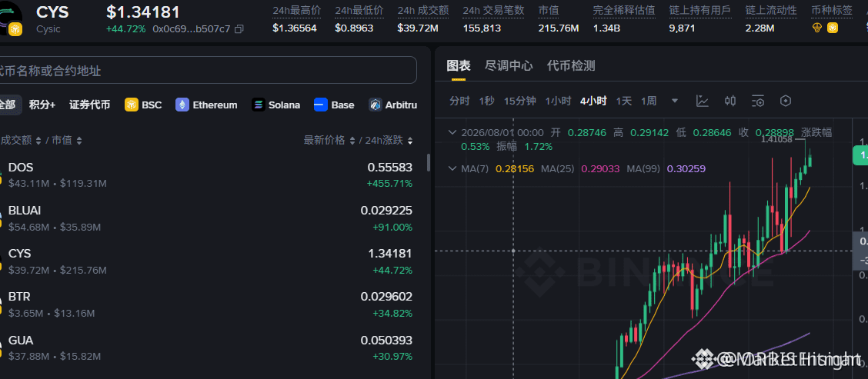
Task: Click the 链上持有用户 label
Action: coord(699,11)
